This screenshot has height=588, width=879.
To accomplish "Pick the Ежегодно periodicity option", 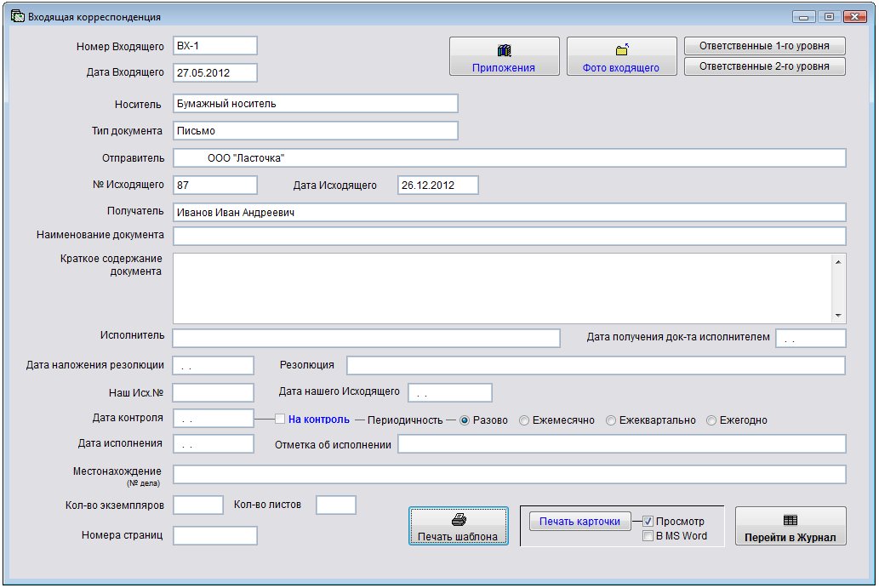I will [x=711, y=420].
